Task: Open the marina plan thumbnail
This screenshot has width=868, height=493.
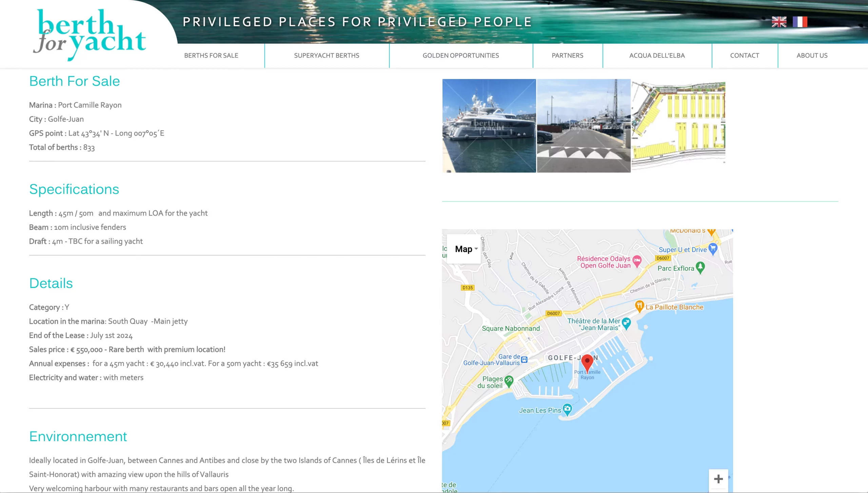Action: point(678,126)
